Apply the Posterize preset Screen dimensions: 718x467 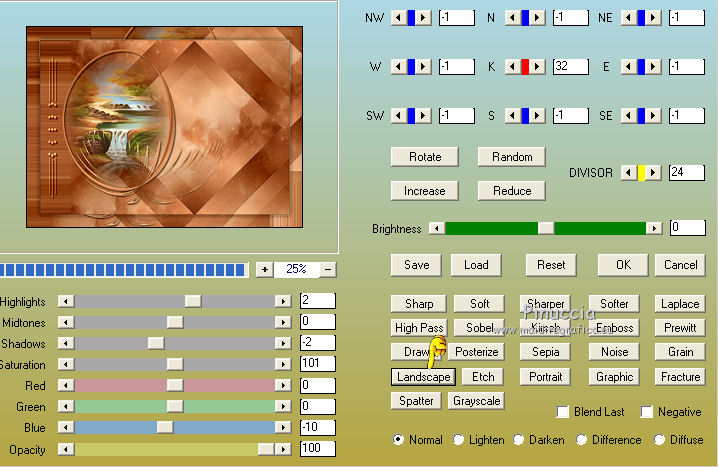[476, 352]
